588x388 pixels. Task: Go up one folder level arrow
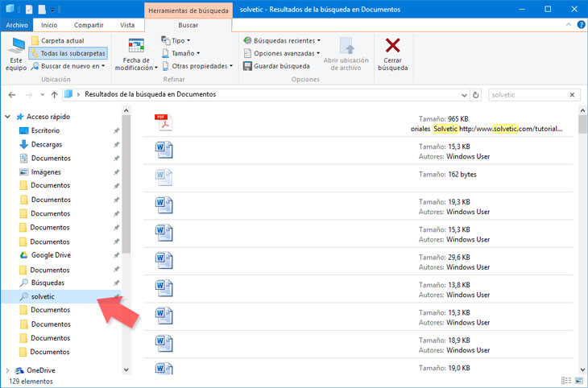coord(55,95)
